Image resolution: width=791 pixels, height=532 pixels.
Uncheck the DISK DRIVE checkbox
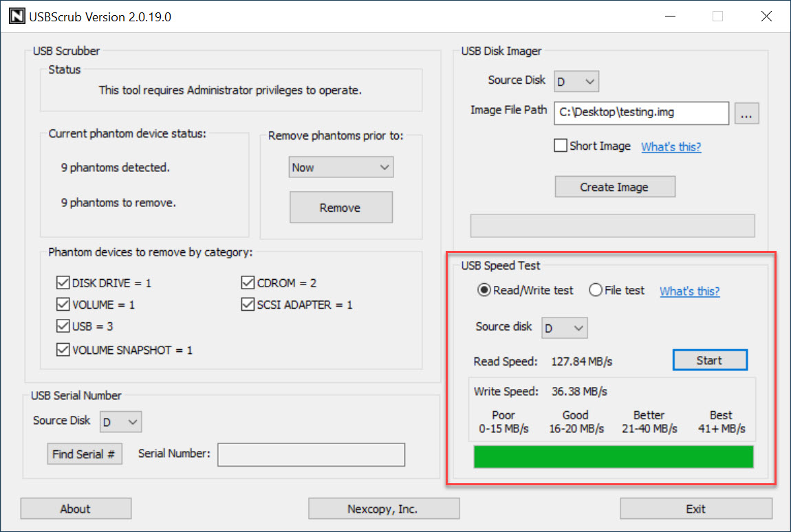pyautogui.click(x=62, y=282)
